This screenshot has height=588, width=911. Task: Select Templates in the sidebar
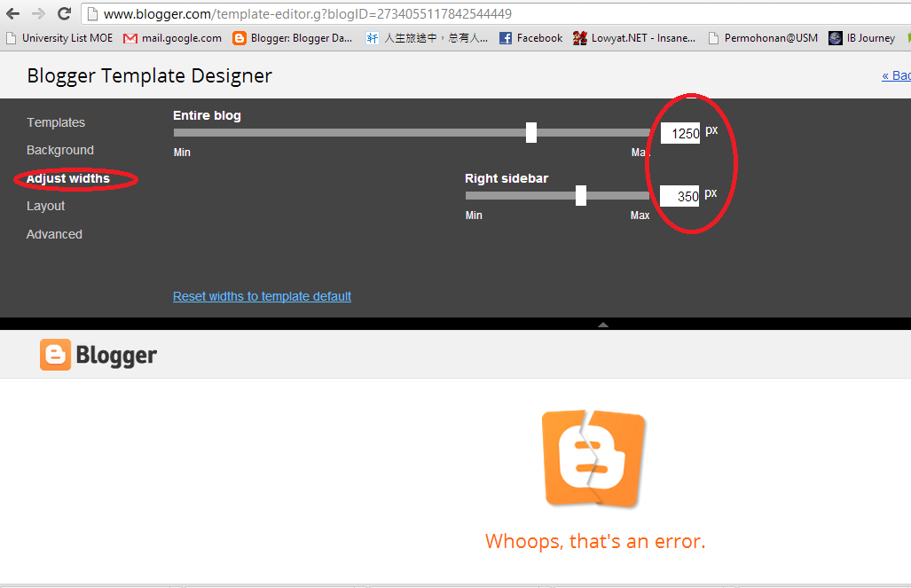[55, 122]
